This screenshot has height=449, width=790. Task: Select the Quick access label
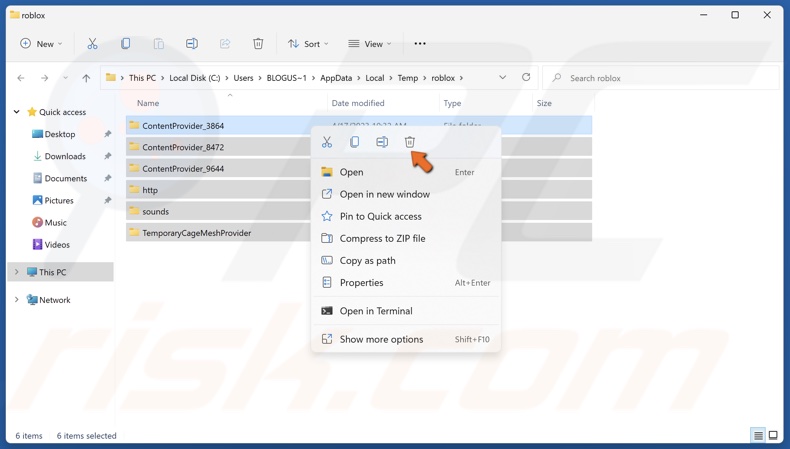tap(62, 112)
